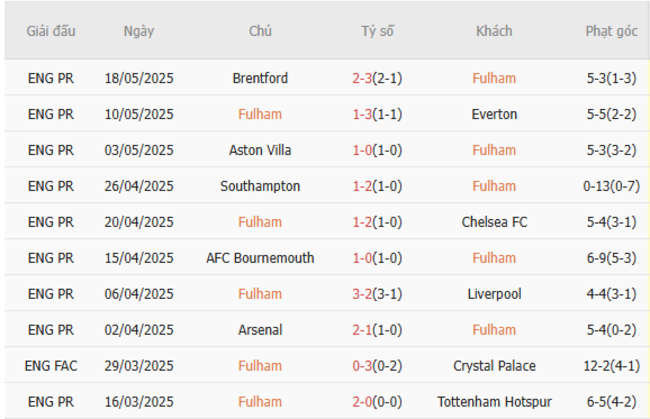Click AFC Bournemouth in the home column
The image size is (650, 419).
(260, 258)
